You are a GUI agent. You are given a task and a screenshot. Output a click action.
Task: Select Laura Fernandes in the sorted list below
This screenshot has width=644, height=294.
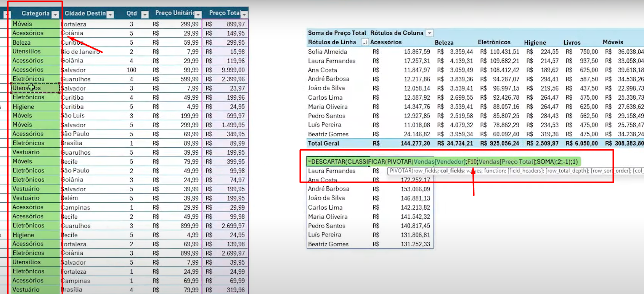(332, 171)
